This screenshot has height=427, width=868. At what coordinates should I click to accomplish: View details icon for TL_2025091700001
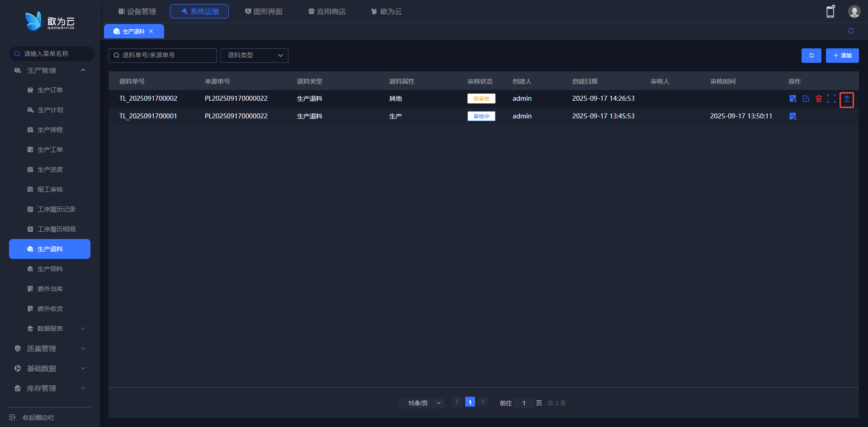click(x=793, y=116)
